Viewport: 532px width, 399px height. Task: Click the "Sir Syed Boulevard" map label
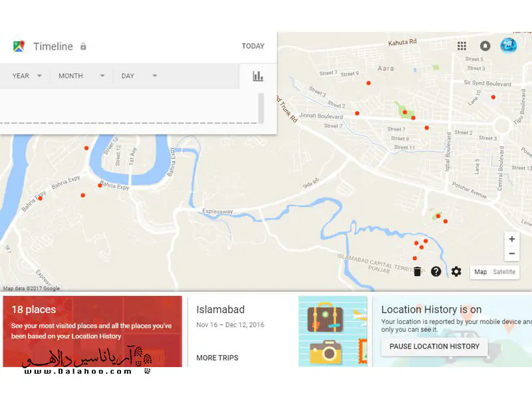(487, 83)
